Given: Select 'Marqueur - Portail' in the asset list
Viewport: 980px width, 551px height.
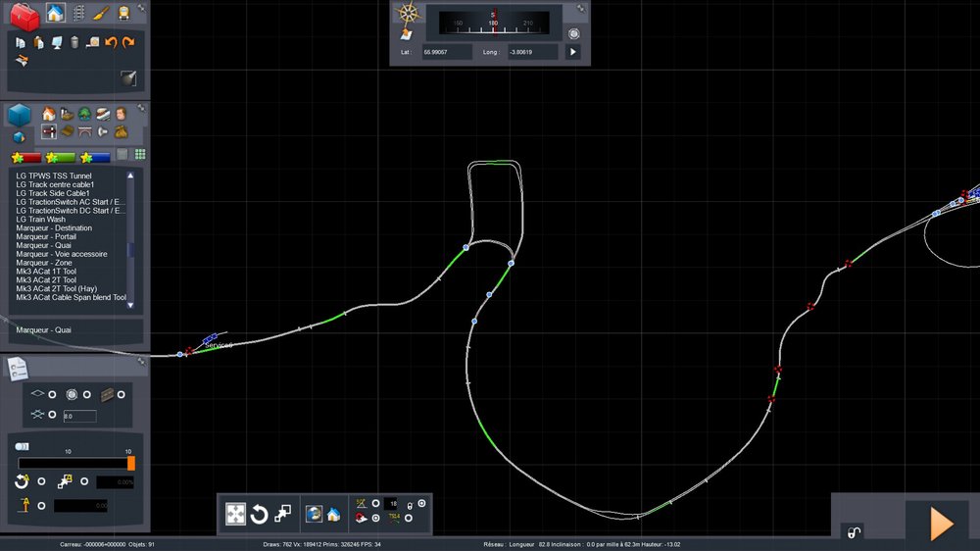Looking at the screenshot, I should click(47, 236).
